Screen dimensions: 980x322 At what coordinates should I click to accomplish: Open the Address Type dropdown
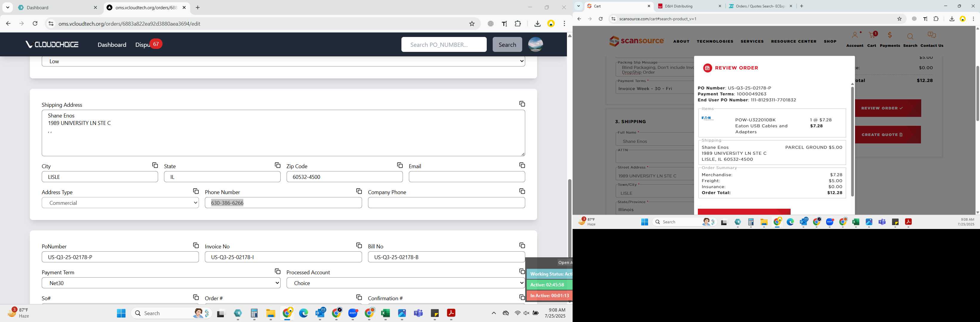tap(120, 203)
